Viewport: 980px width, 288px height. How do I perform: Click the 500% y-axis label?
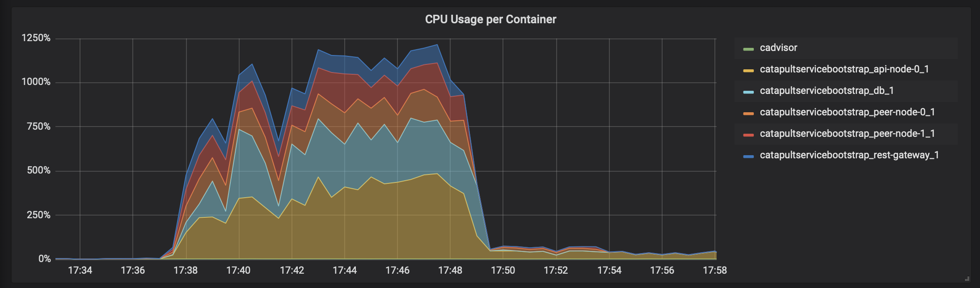click(38, 170)
